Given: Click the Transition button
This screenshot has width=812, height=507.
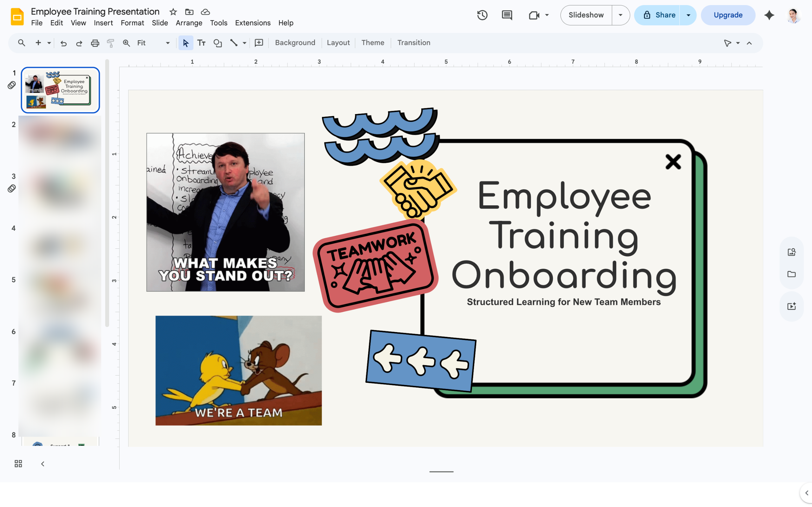Looking at the screenshot, I should coord(414,42).
